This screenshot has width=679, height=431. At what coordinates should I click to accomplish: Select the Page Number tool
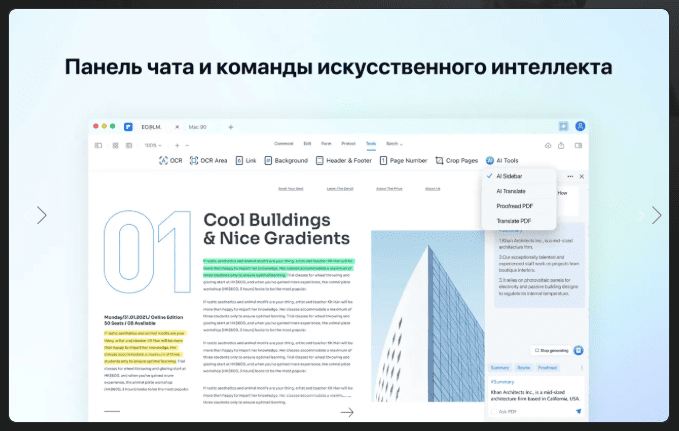(403, 161)
